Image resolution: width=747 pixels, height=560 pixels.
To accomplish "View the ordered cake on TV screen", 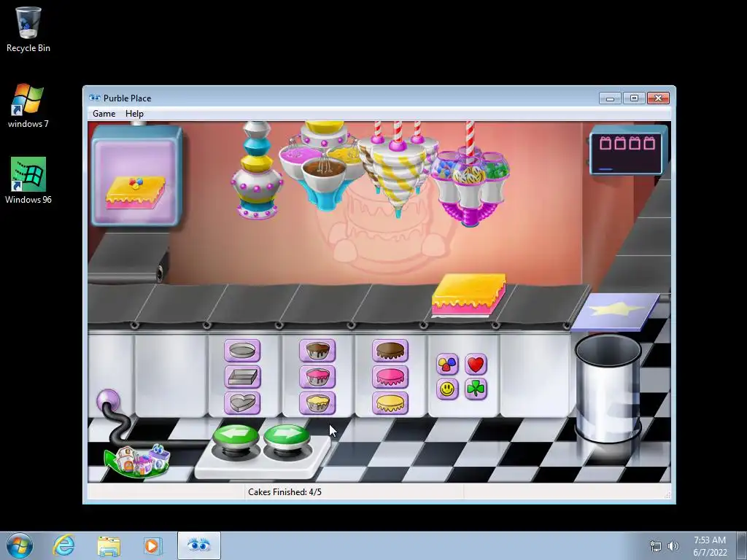I will 136,175.
